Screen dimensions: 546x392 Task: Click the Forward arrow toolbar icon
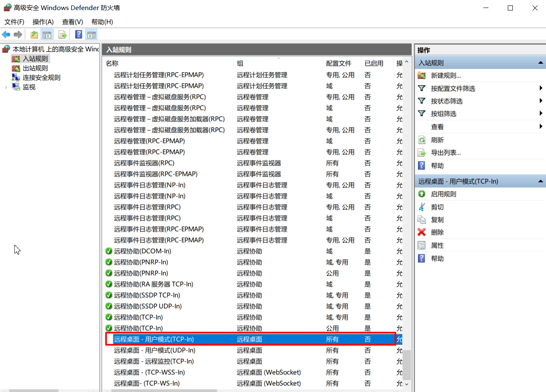click(18, 34)
